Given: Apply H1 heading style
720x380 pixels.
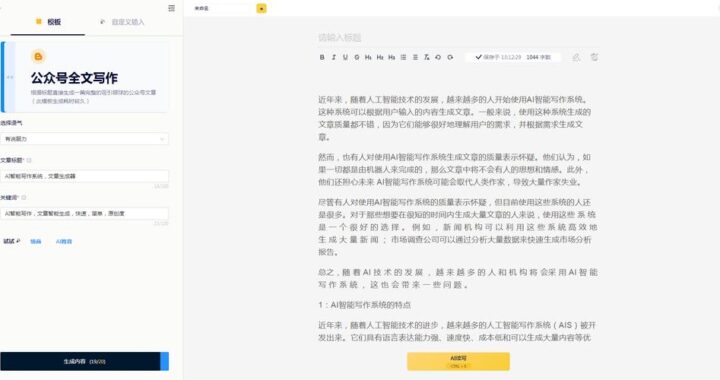Looking at the screenshot, I should click(x=368, y=57).
